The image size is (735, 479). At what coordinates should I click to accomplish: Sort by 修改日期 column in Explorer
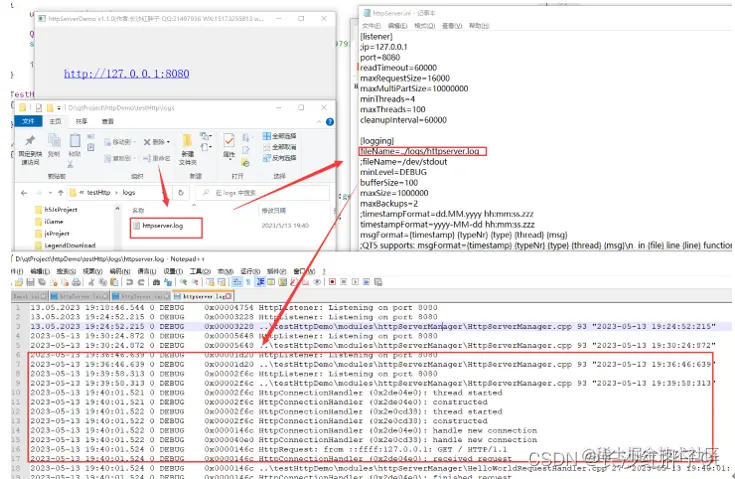pos(274,211)
